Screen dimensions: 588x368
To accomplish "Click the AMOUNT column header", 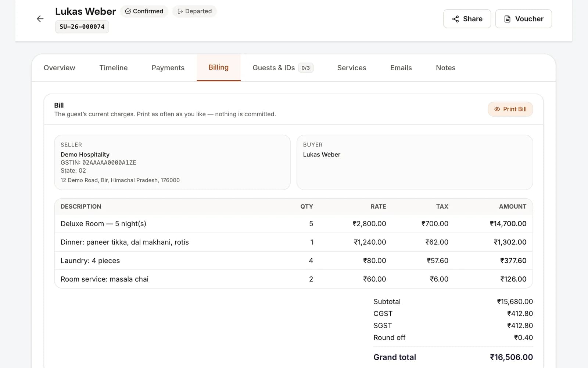I will click(513, 206).
